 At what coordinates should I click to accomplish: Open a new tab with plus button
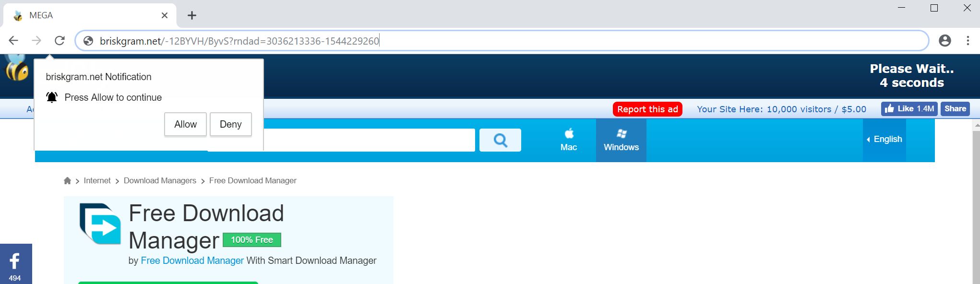click(192, 15)
